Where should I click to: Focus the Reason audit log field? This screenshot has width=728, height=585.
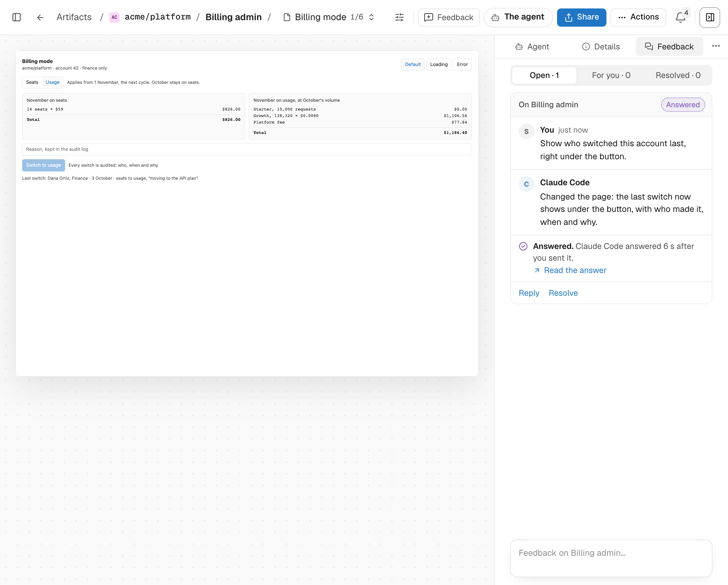point(247,149)
